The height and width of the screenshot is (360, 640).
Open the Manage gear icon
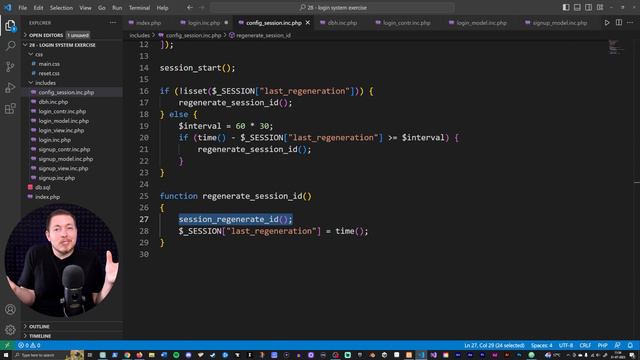tap(10, 329)
